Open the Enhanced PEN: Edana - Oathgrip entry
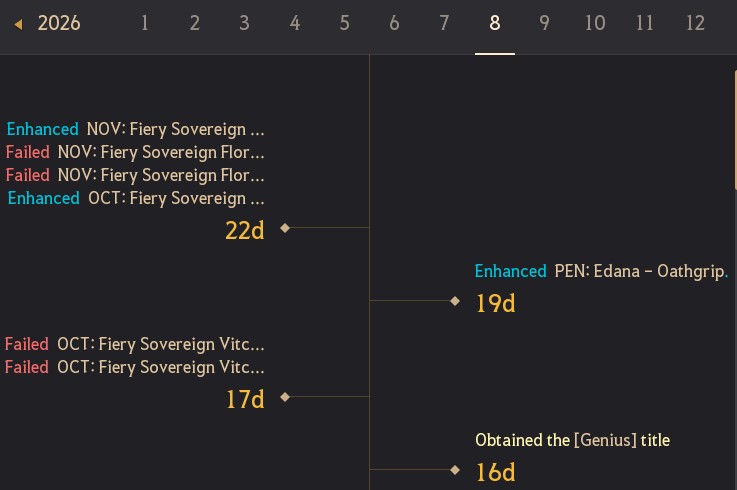Screen dimensions: 737x490 [x=601, y=271]
